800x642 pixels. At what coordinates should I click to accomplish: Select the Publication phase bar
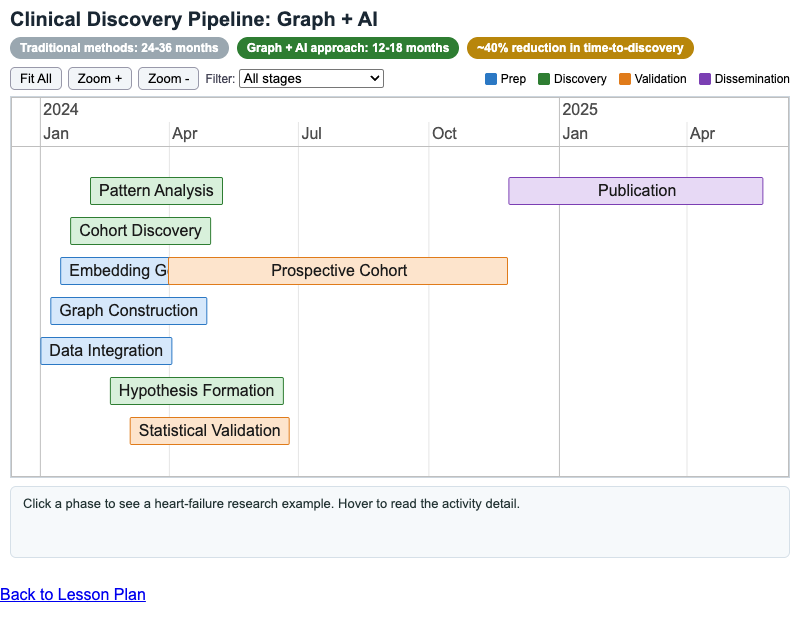click(636, 191)
